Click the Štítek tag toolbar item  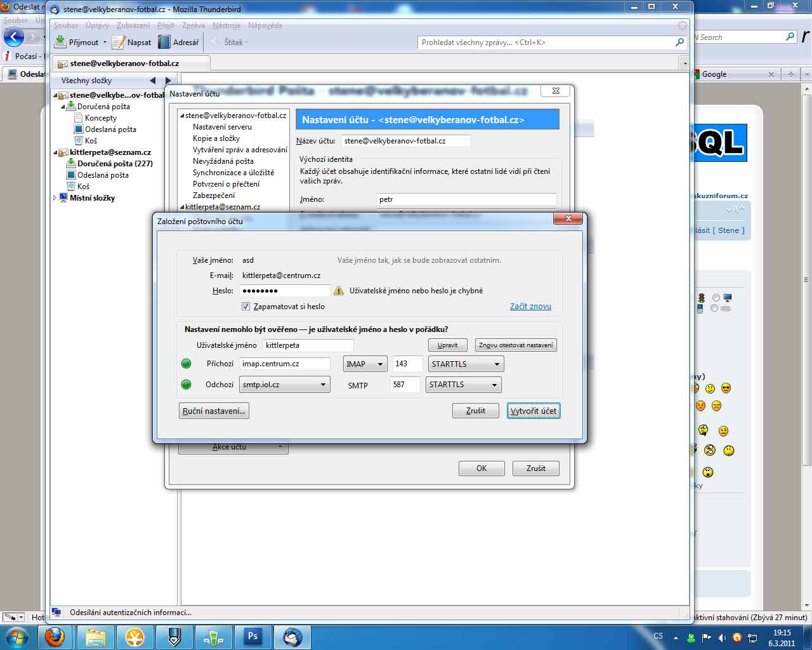[x=229, y=42]
